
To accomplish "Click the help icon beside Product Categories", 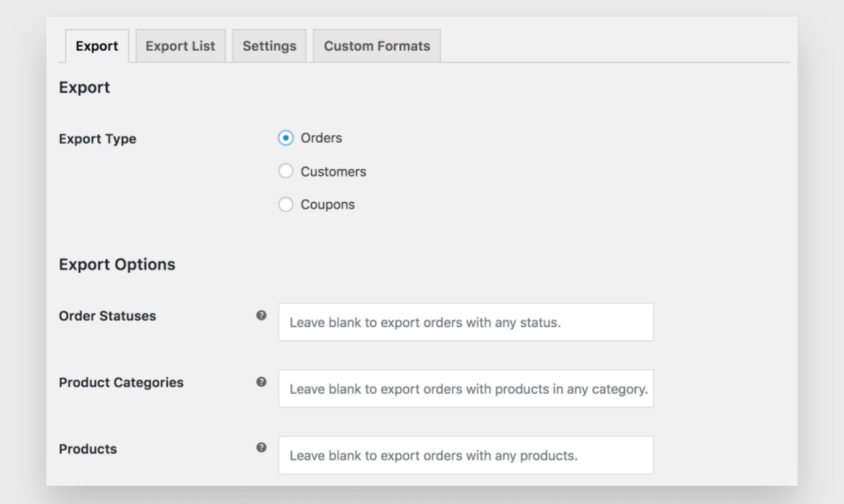I will pos(261,382).
